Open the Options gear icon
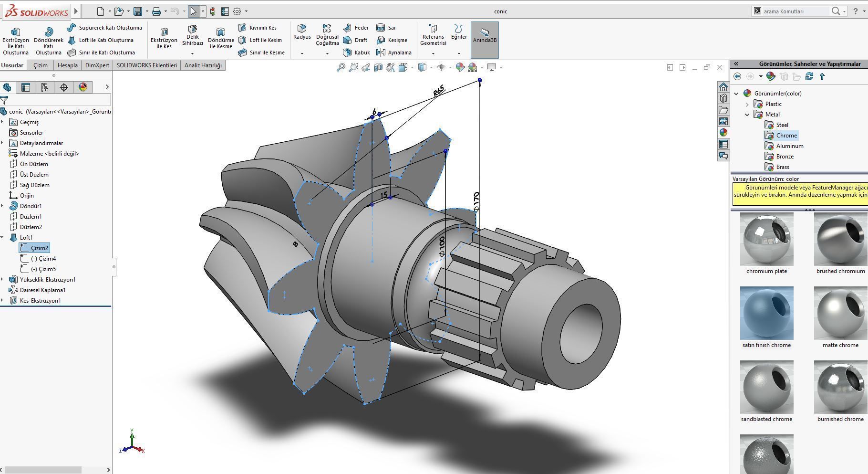This screenshot has height=474, width=868. (x=237, y=11)
